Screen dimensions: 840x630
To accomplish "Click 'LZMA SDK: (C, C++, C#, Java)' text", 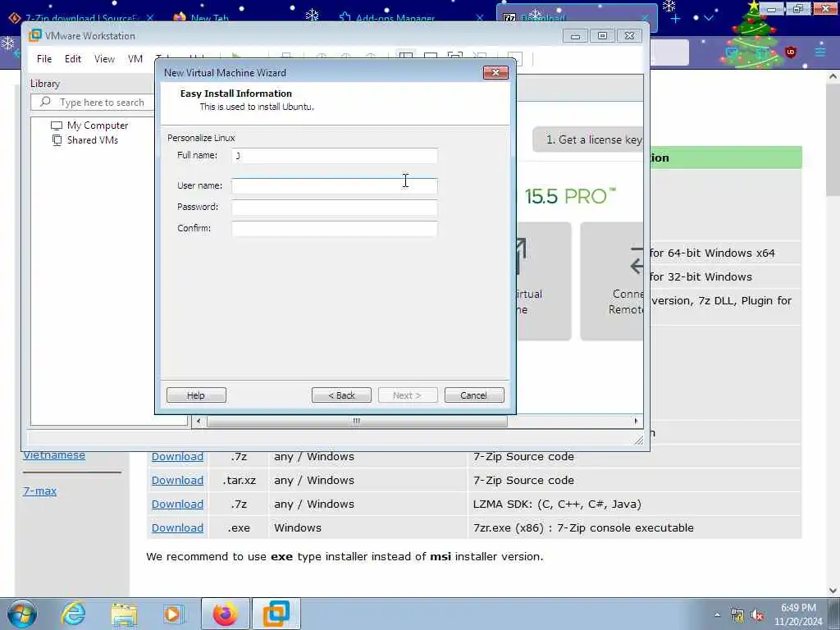I will pyautogui.click(x=557, y=504).
